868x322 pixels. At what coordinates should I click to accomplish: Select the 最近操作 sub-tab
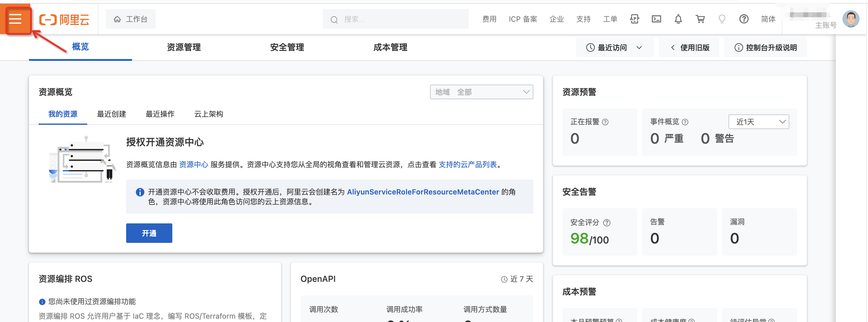(160, 114)
